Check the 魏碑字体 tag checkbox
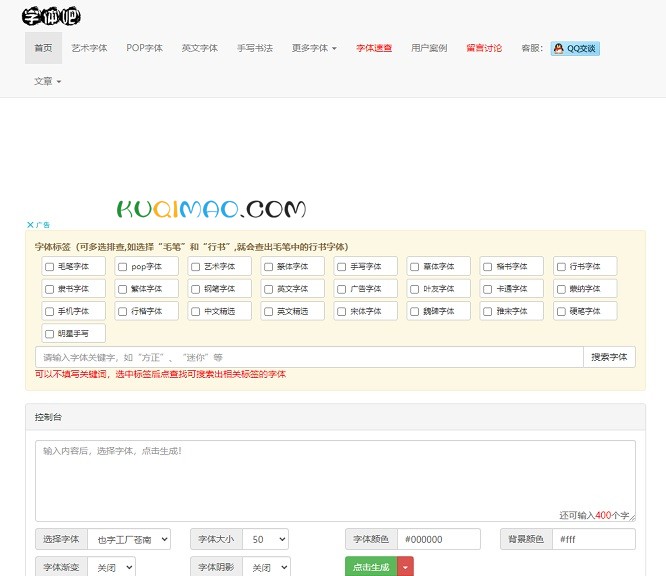The image size is (666, 576). point(415,311)
